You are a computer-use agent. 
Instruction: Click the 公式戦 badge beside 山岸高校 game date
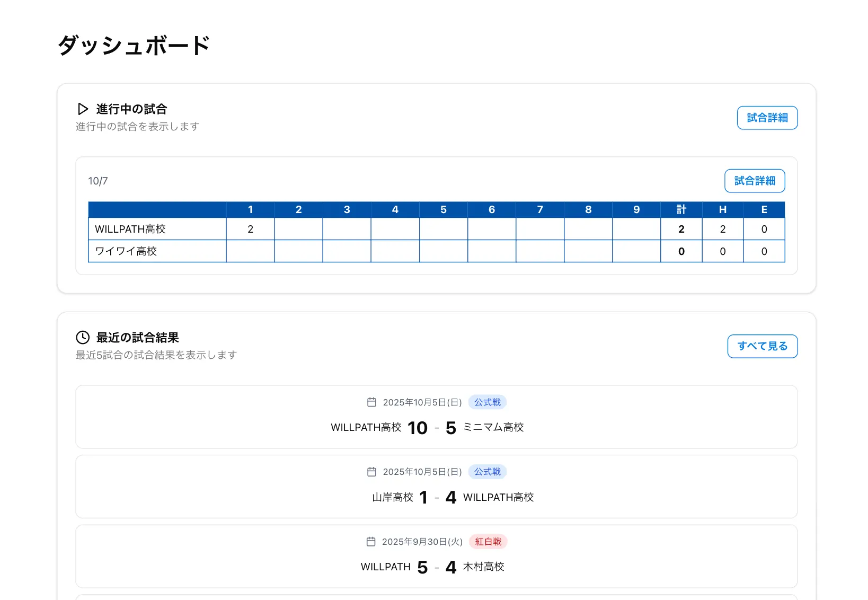[487, 472]
